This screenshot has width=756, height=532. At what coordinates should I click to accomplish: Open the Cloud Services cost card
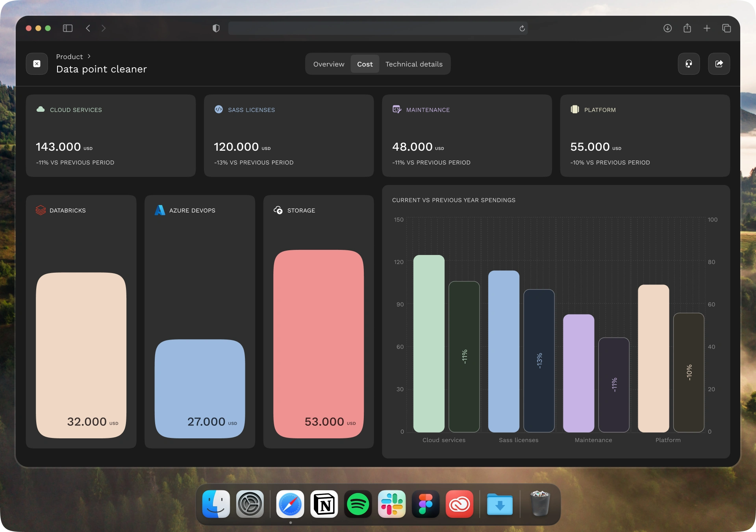[x=111, y=135]
